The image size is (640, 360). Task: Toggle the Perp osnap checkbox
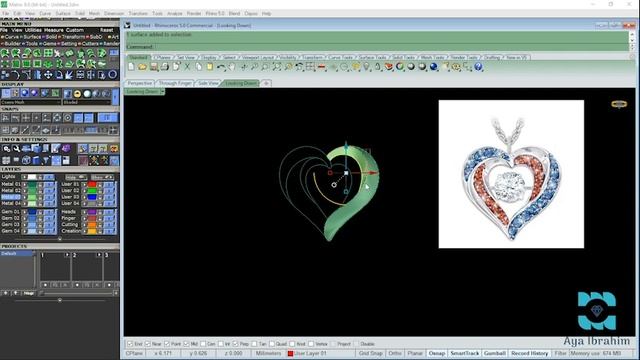click(236, 344)
